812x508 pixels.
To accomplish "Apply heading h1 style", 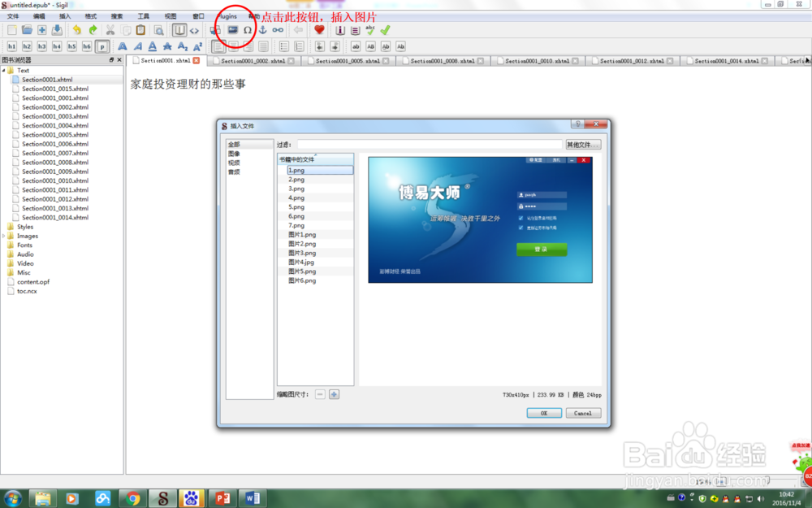I will (11, 46).
